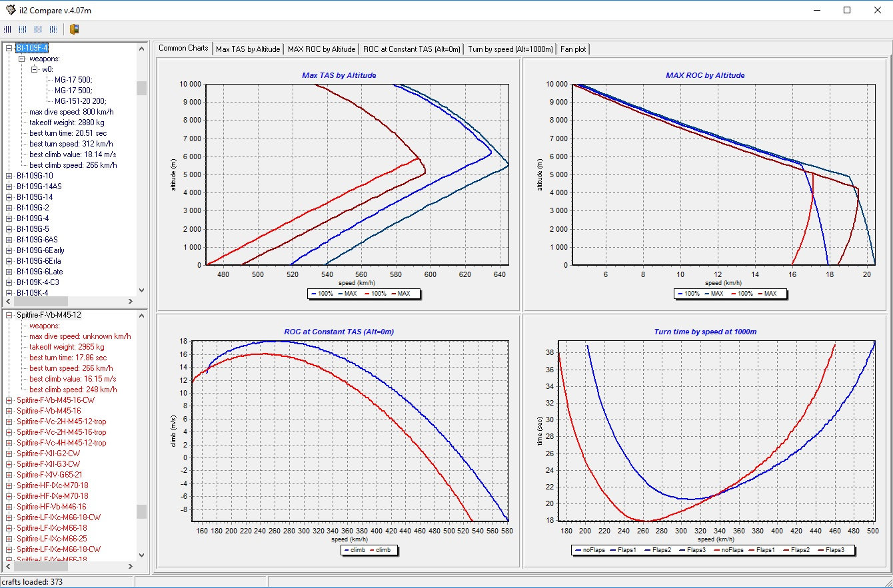Select Spitfire-F-Vb-M45-16 in the lower list
This screenshot has height=588, width=893.
click(x=49, y=411)
